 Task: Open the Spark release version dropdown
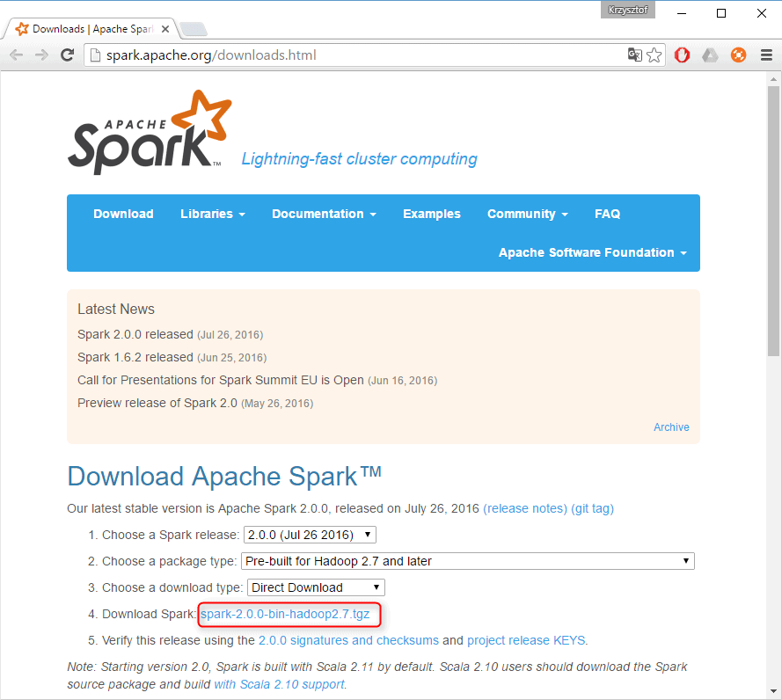click(x=310, y=535)
